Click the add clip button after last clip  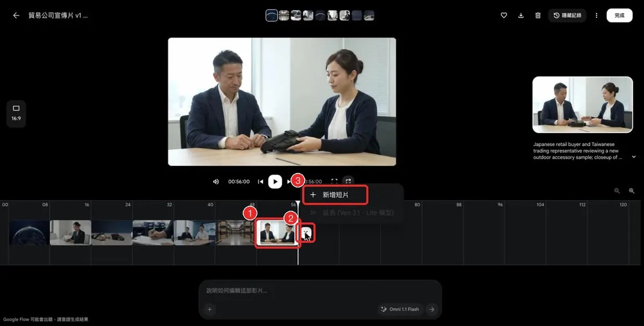(306, 233)
